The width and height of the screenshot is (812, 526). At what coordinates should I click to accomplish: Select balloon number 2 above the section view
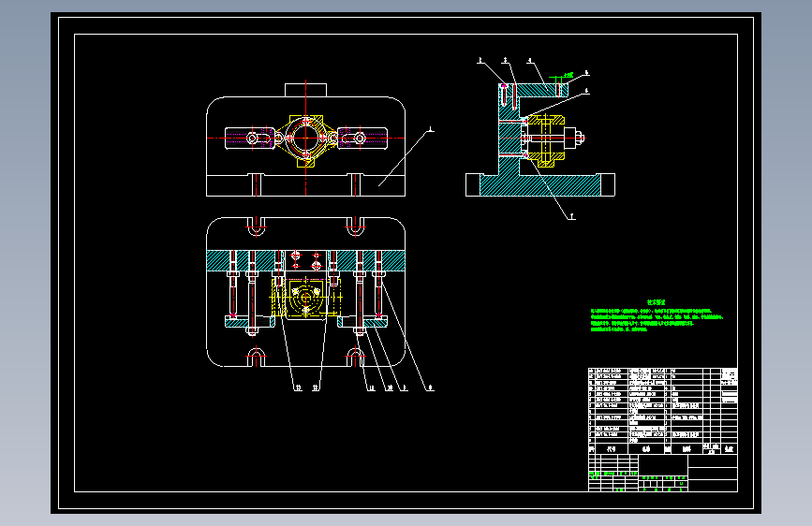[480, 61]
